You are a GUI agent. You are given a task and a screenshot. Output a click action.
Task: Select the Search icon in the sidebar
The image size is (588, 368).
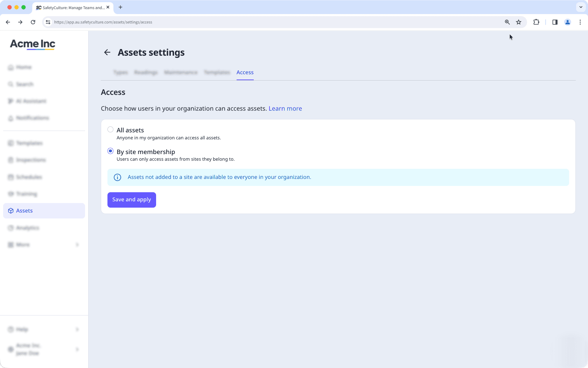pyautogui.click(x=24, y=84)
